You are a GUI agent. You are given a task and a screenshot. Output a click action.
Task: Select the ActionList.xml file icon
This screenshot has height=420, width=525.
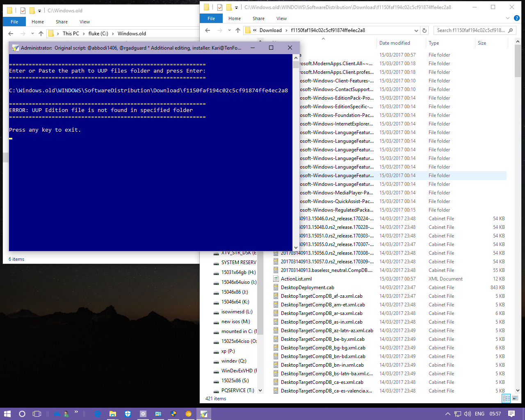(x=276, y=279)
